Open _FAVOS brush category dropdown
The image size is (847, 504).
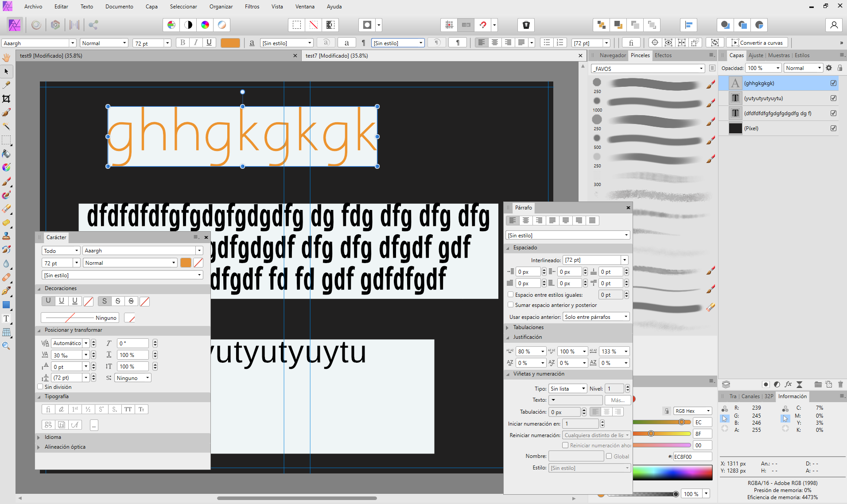tap(648, 68)
